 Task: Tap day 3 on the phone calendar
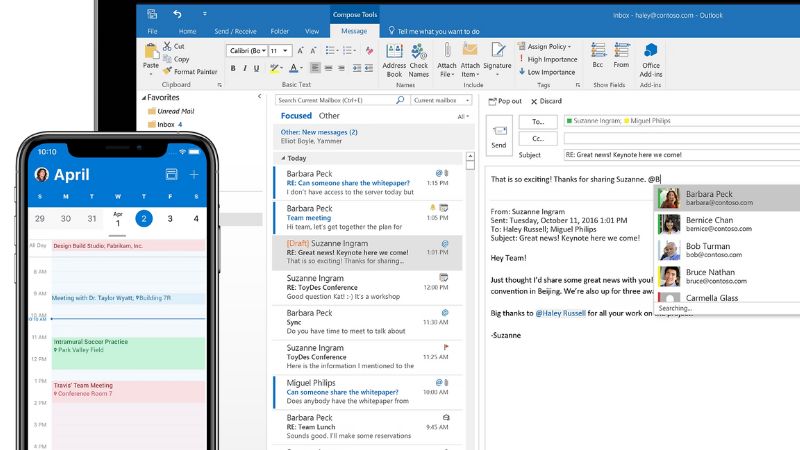[x=170, y=218]
